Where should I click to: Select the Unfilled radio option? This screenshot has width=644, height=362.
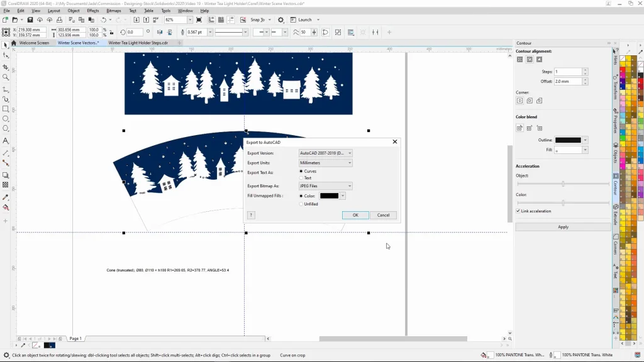pos(301,204)
